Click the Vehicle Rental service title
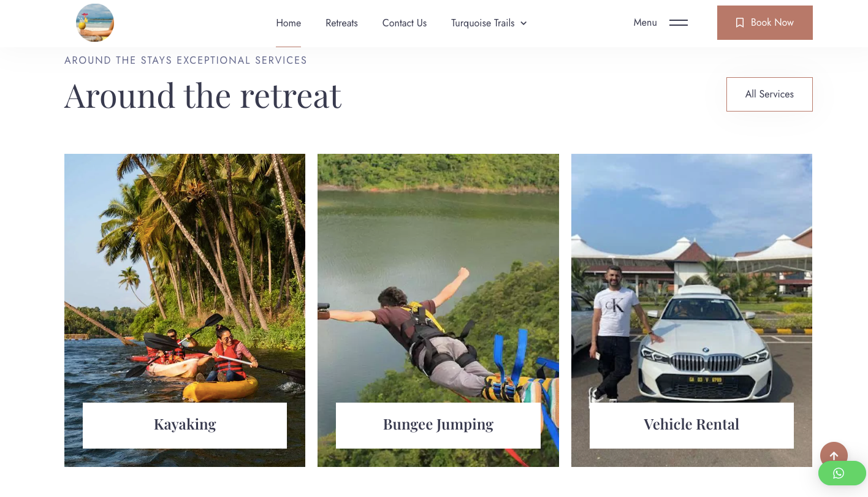Image resolution: width=868 pixels, height=497 pixels. pyautogui.click(x=691, y=425)
